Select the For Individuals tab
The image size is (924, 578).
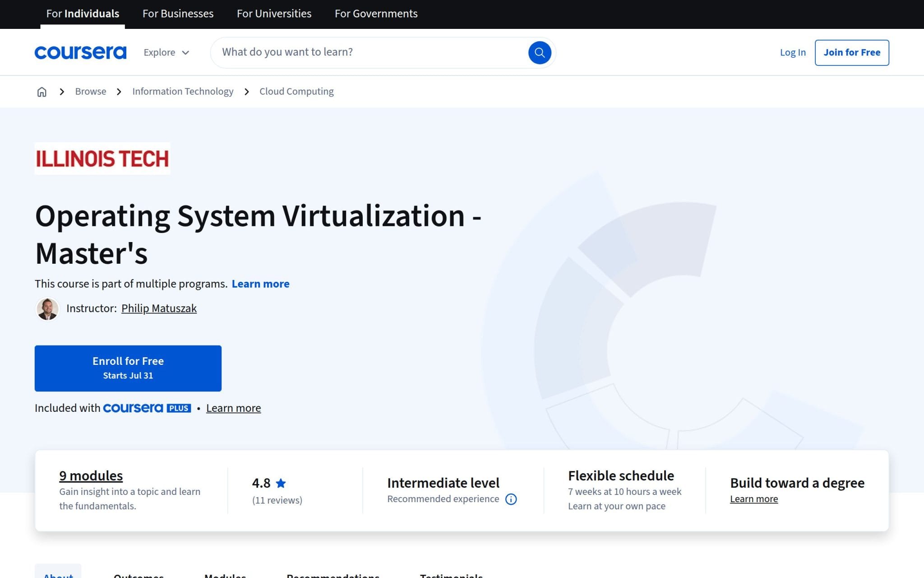point(83,14)
